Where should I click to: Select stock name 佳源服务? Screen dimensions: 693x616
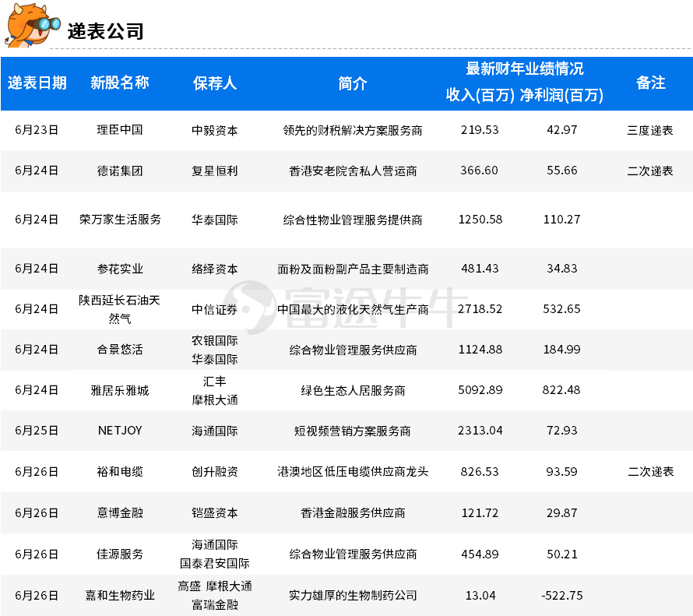120,554
